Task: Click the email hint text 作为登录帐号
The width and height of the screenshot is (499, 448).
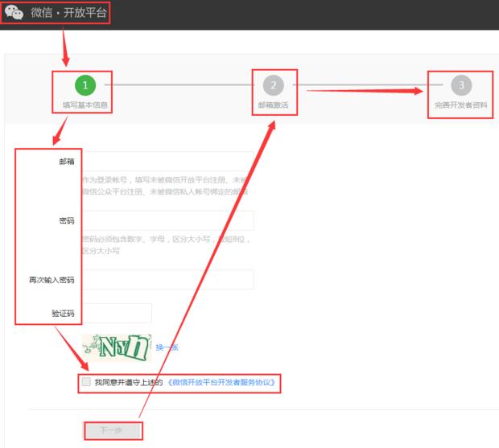Action: click(165, 186)
